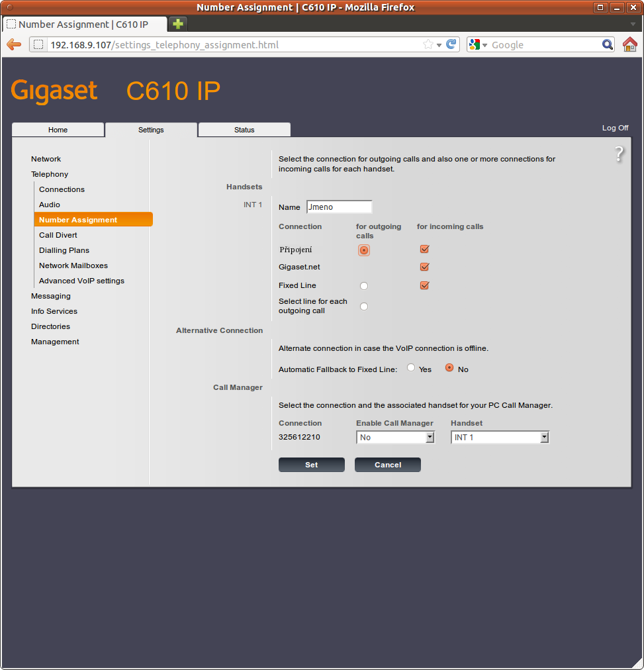Open the URL history dropdown arrow
The image size is (644, 670).
coord(439,45)
